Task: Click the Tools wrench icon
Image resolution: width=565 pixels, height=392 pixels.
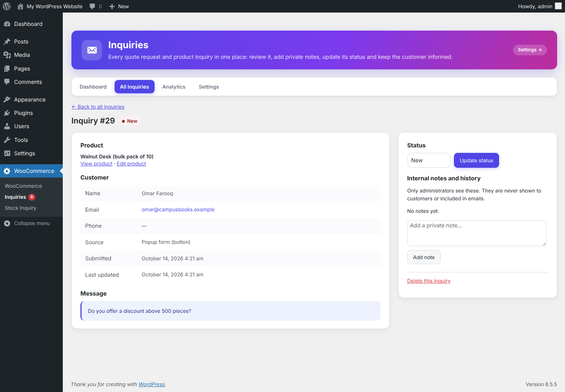Action: [x=7, y=140]
